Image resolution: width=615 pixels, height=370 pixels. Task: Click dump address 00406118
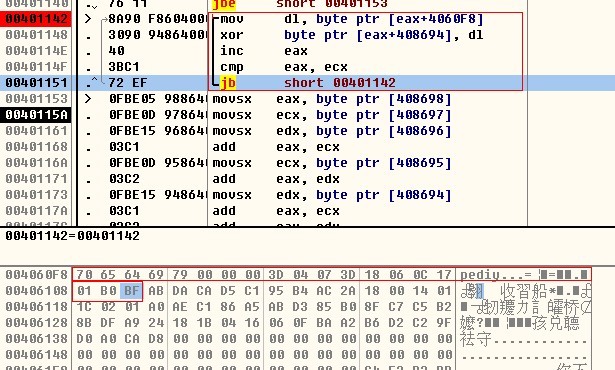tap(36, 307)
